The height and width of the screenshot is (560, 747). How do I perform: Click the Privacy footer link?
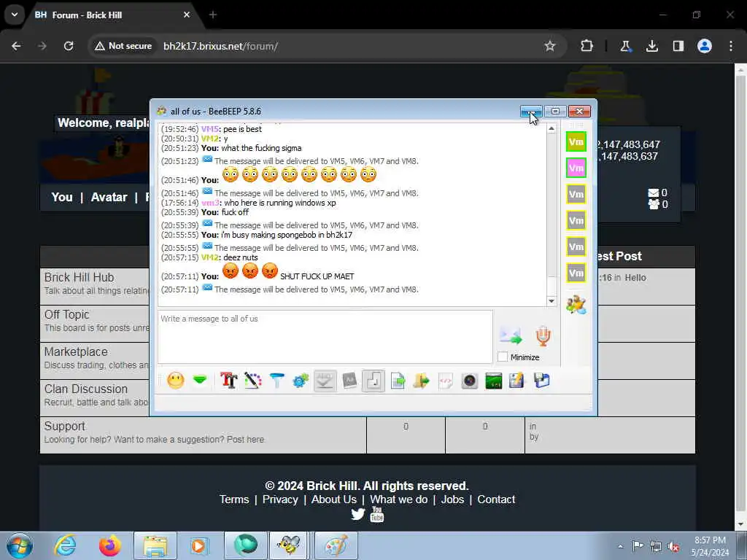(280, 499)
